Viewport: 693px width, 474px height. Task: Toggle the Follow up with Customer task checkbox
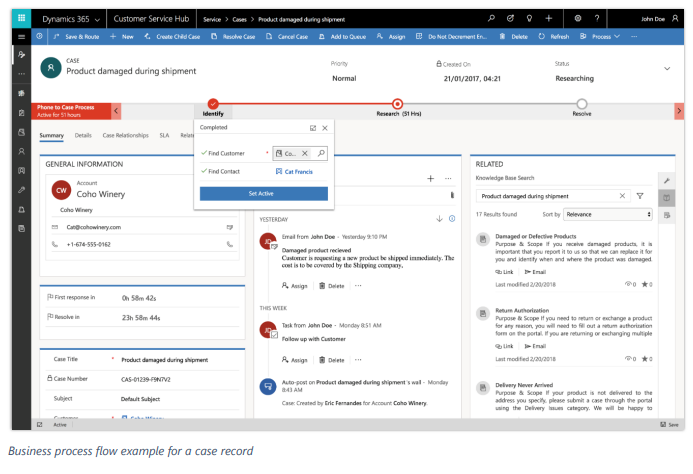coord(274,335)
